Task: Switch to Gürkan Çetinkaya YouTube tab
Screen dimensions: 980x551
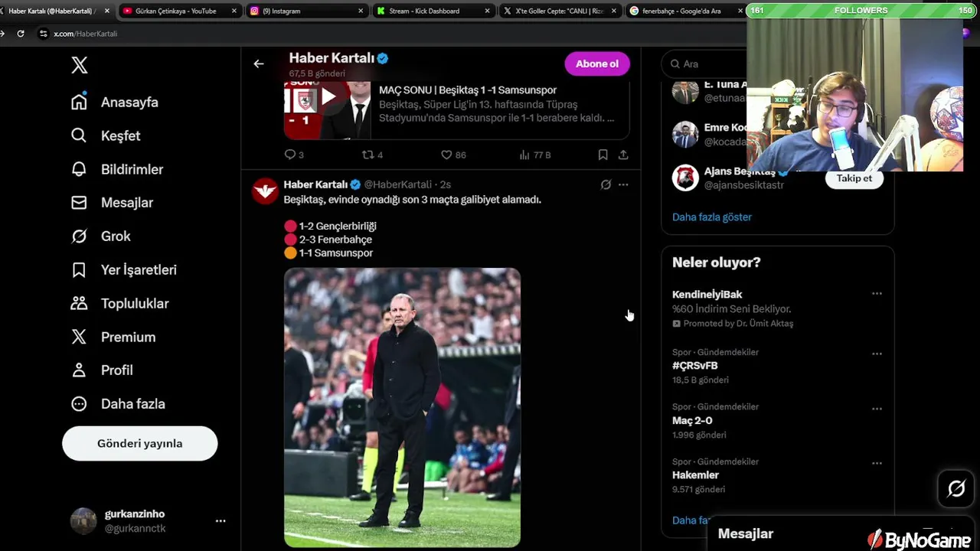Action: click(x=179, y=11)
